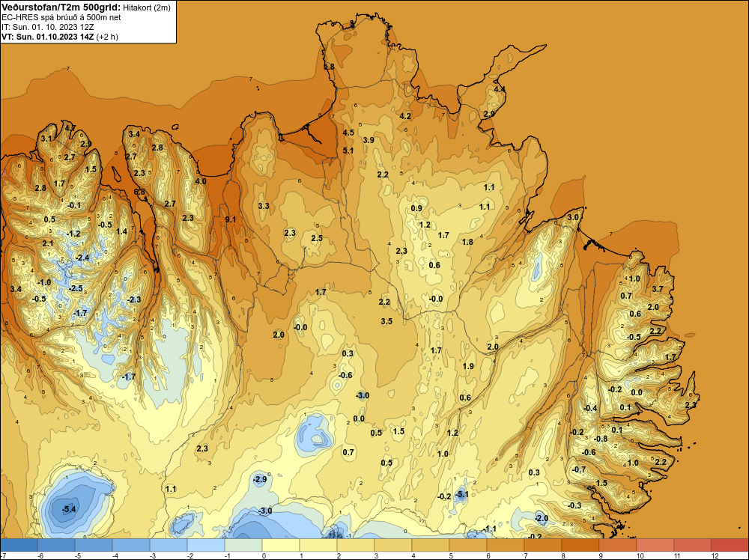Select the legend color between -5 and -4
Screen dimensions: 749x560
click(94, 545)
